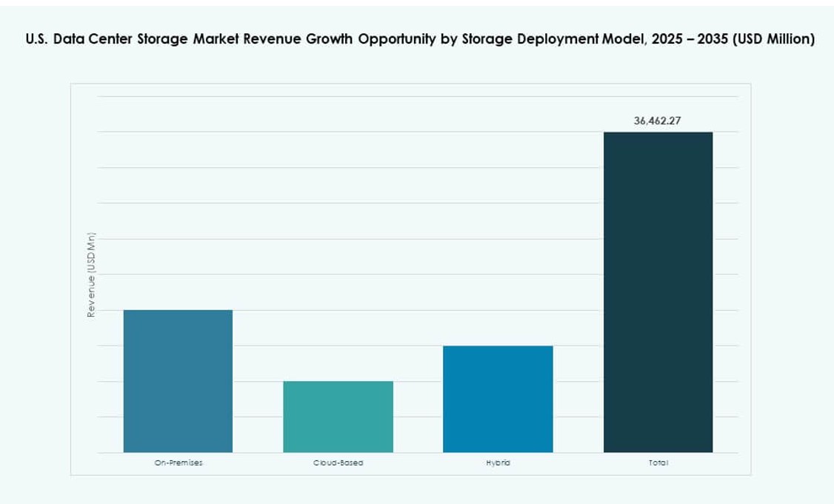The height and width of the screenshot is (504, 834).
Task: Click the On-Premises revenue bar
Action: pyautogui.click(x=179, y=381)
